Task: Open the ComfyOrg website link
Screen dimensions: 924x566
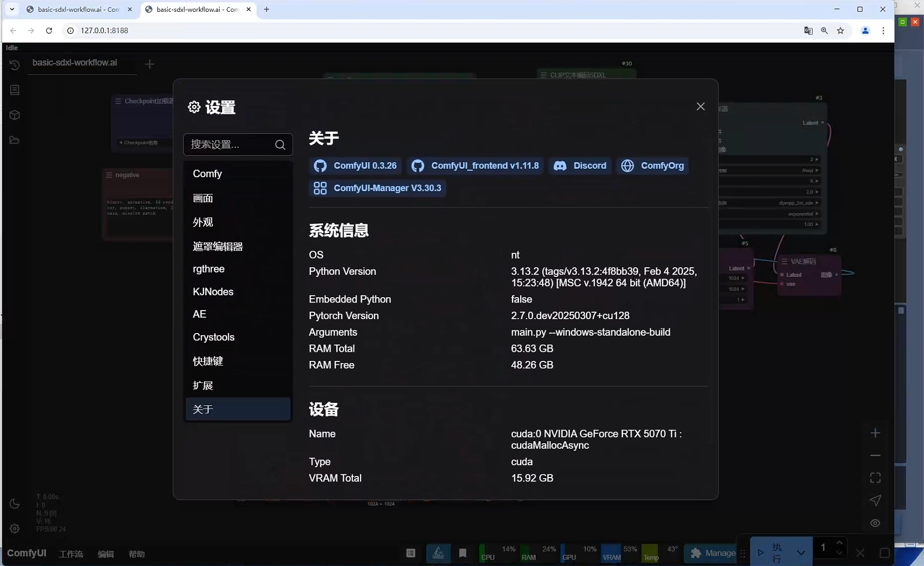Action: pyautogui.click(x=652, y=166)
